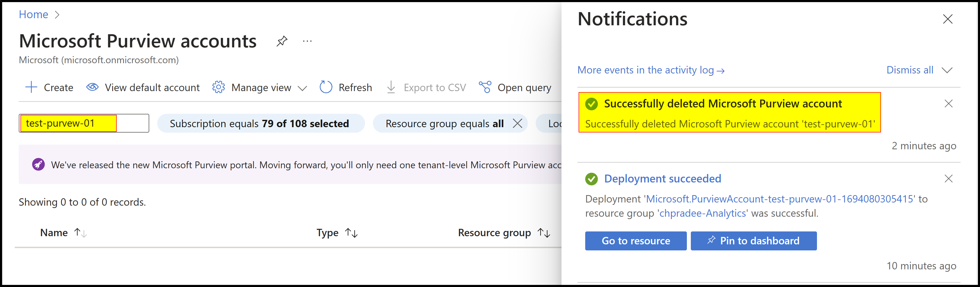Click the green checkmark on Successfully deleted notification
The width and height of the screenshot is (980, 287).
click(591, 103)
